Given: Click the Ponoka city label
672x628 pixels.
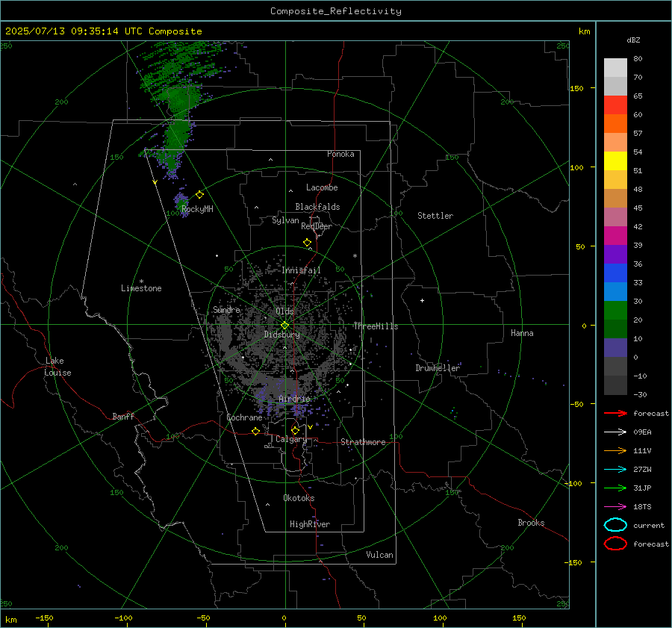Looking at the screenshot, I should pos(340,154).
